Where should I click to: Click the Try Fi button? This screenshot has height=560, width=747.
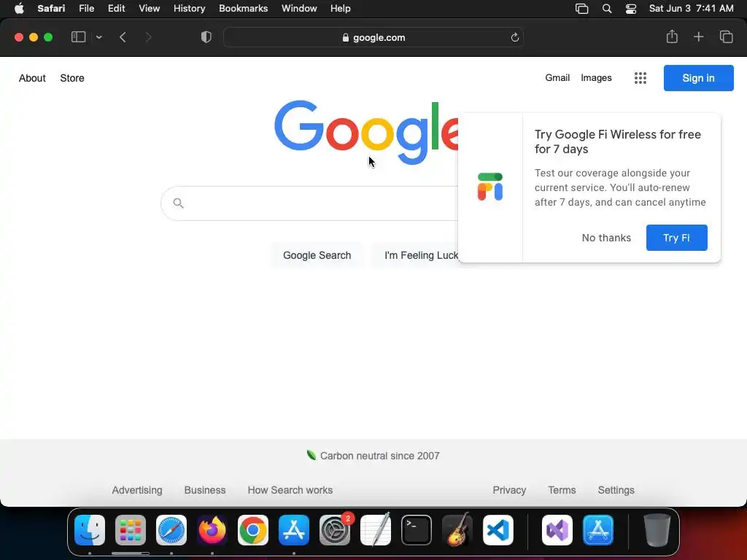(x=676, y=238)
